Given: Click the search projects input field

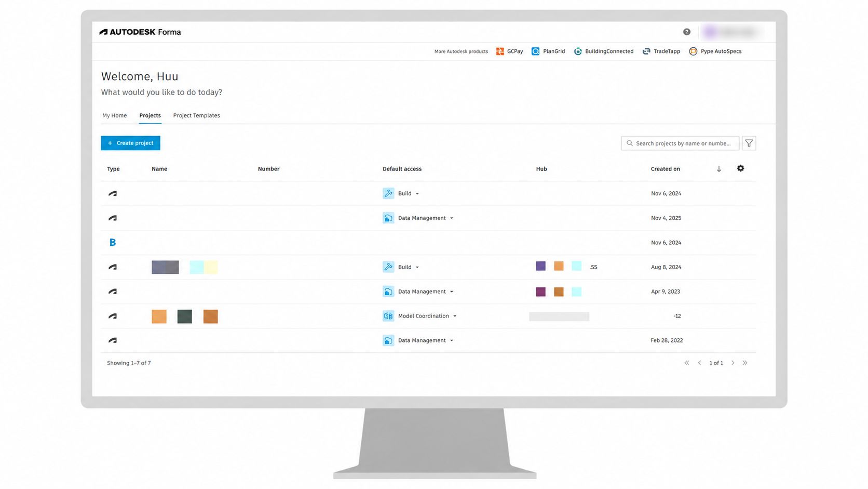Looking at the screenshot, I should 680,143.
